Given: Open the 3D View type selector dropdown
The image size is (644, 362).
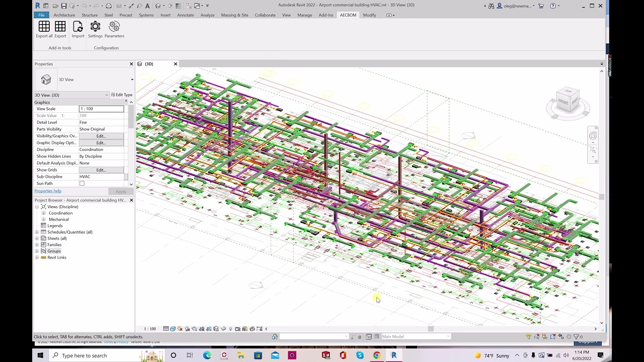Looking at the screenshot, I should point(132,79).
